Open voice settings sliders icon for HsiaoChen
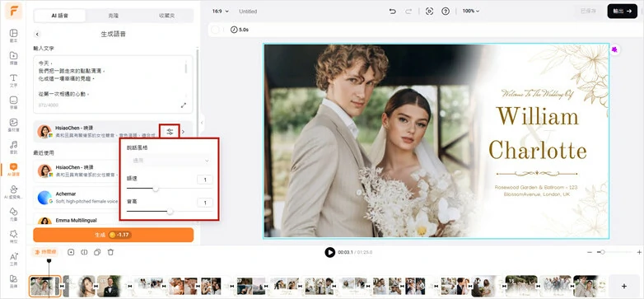 tap(170, 132)
